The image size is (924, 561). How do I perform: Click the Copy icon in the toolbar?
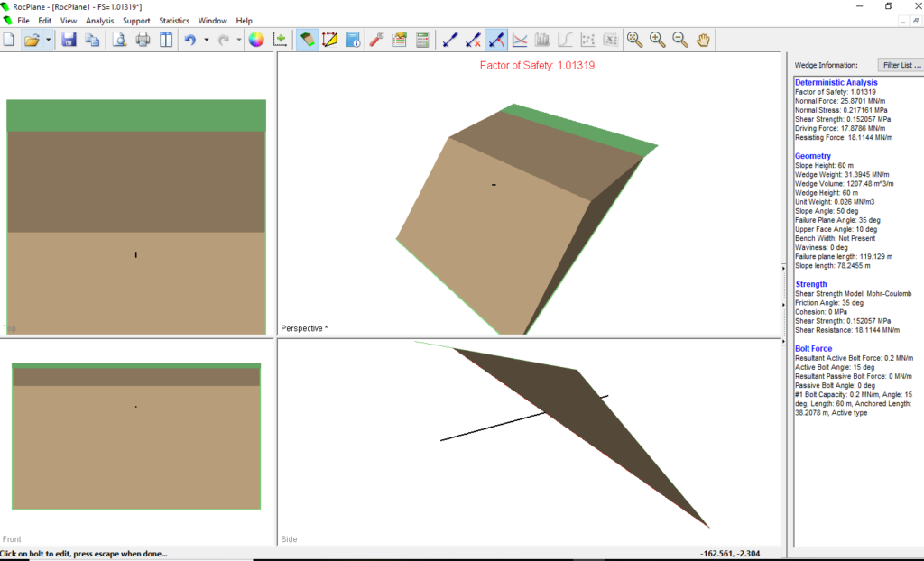(x=92, y=40)
